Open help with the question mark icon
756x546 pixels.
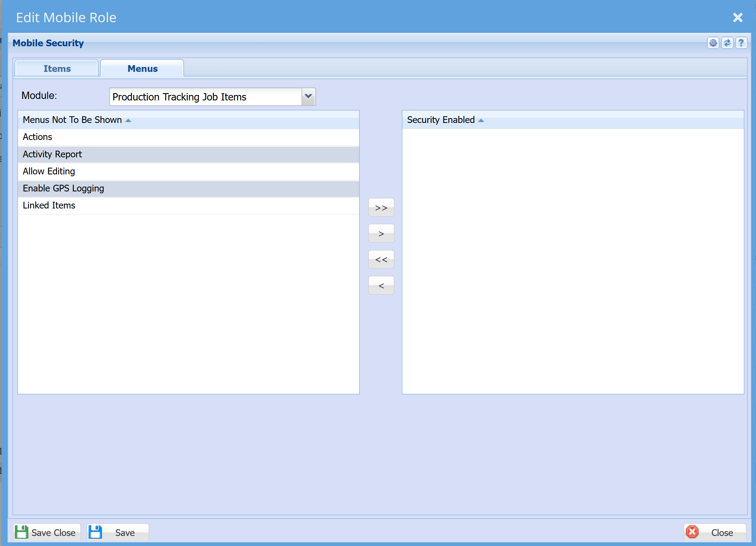coord(741,43)
